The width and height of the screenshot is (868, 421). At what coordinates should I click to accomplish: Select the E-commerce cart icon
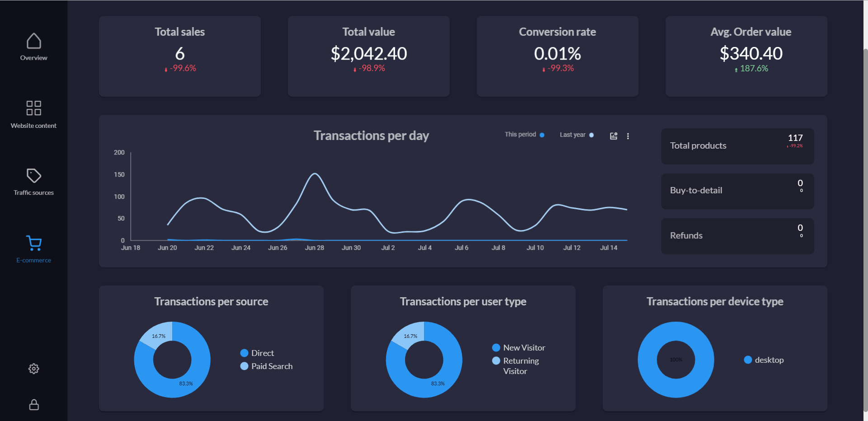point(34,243)
